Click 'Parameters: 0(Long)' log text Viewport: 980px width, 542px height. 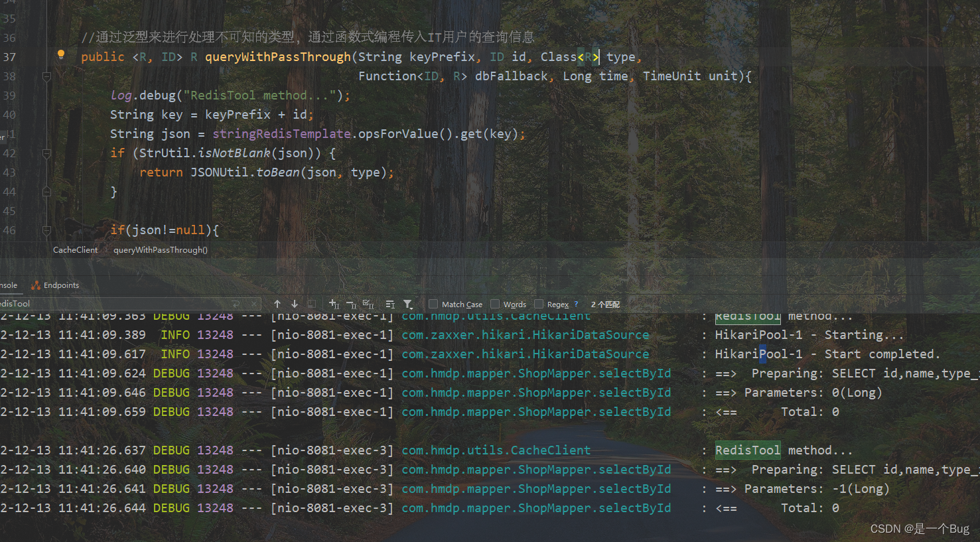click(813, 393)
